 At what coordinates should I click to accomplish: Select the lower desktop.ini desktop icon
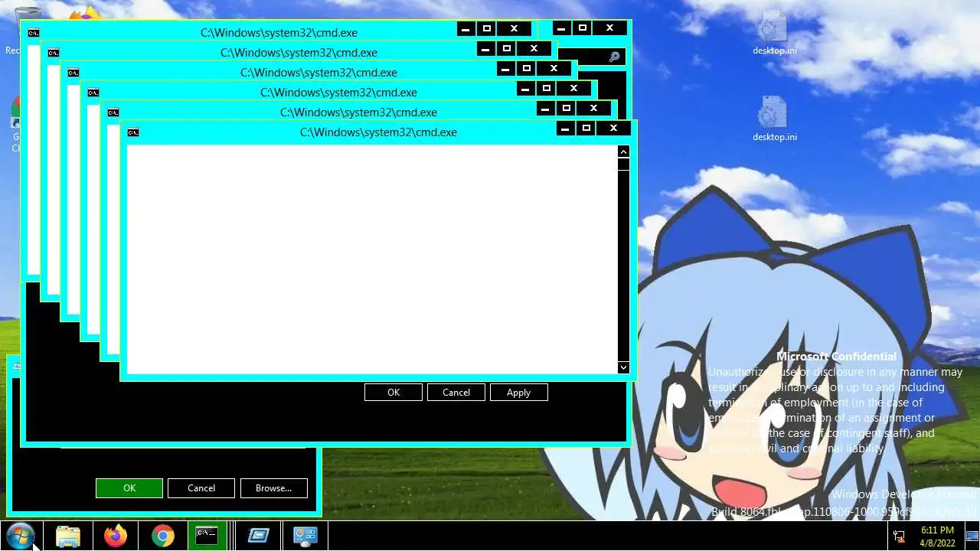[x=774, y=119]
